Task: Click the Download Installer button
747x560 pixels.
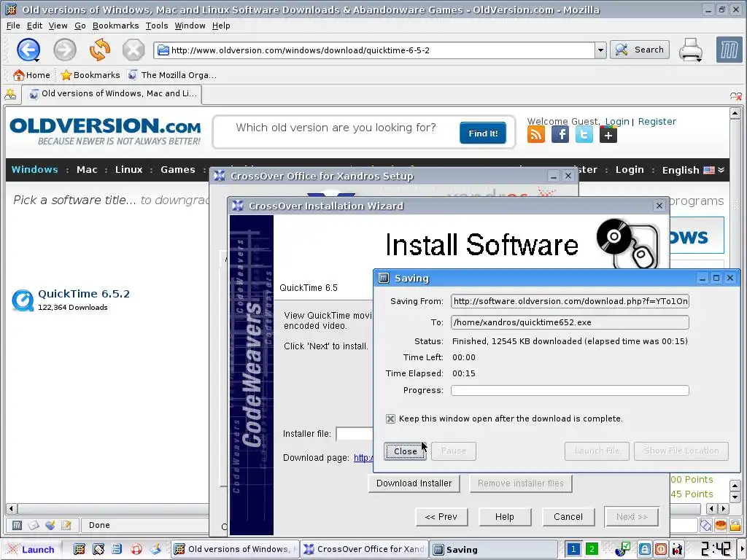Action: coord(414,483)
